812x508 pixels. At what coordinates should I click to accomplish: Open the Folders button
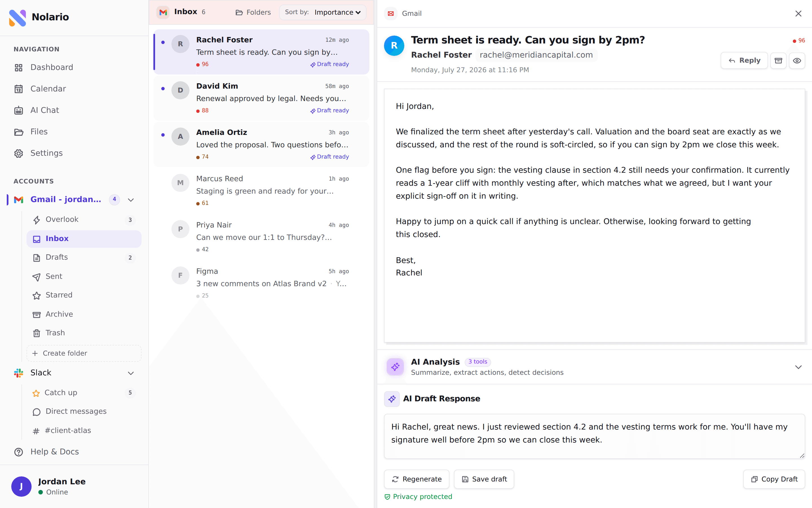point(253,12)
